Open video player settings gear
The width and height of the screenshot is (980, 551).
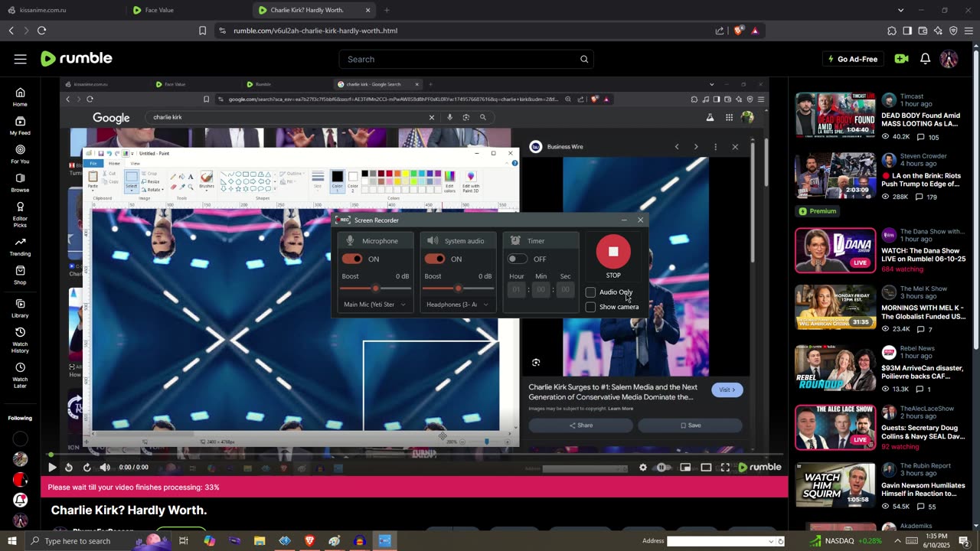coord(643,468)
